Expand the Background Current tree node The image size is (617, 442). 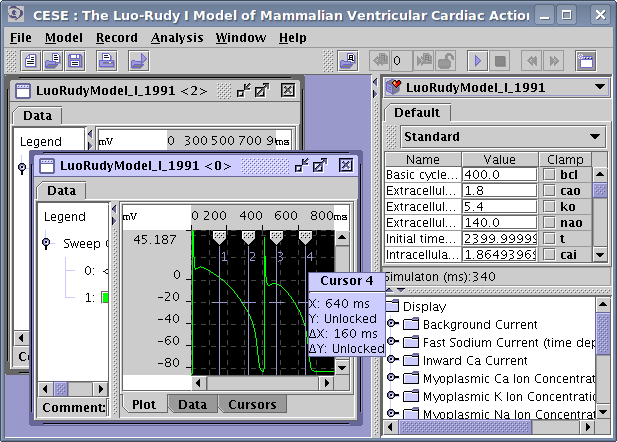click(x=392, y=325)
